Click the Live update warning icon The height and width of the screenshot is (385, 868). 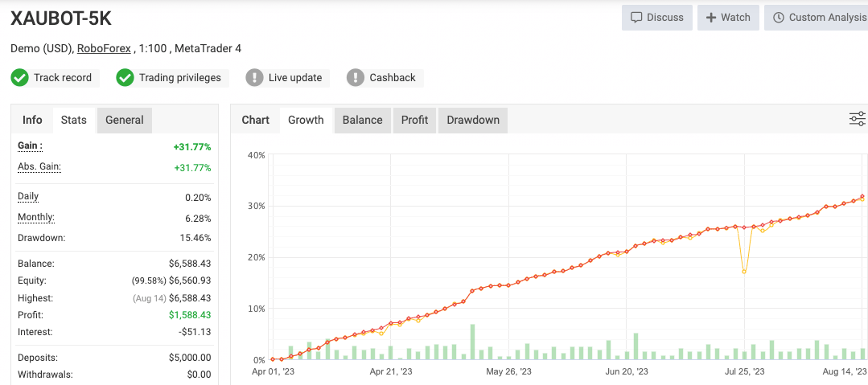coord(255,78)
